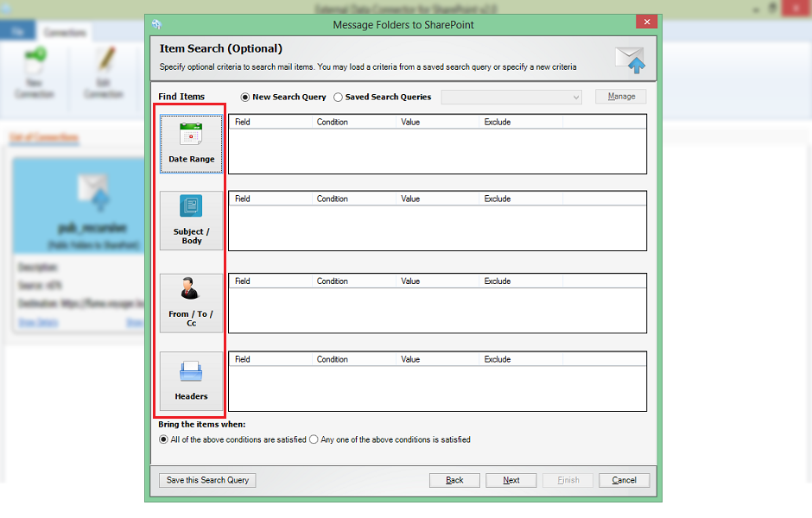The width and height of the screenshot is (812, 518).
Task: Click Value column header in Subject/Body grid
Action: tap(438, 199)
